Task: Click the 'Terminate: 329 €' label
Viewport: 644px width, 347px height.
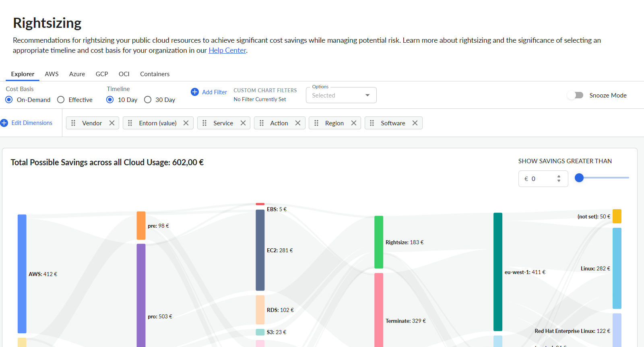Action: click(x=406, y=321)
